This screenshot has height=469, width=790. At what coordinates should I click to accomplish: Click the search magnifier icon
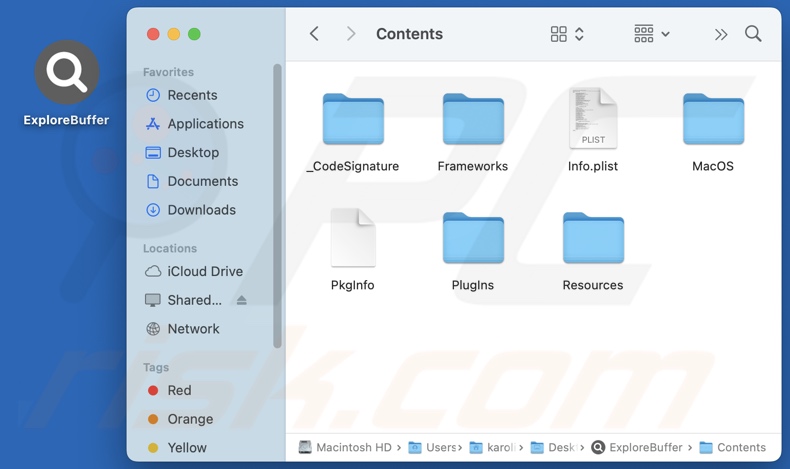[x=753, y=34]
